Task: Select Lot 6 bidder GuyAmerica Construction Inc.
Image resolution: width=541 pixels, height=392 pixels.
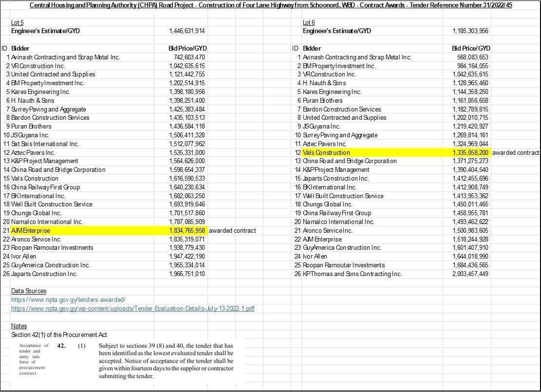Action: click(342, 248)
